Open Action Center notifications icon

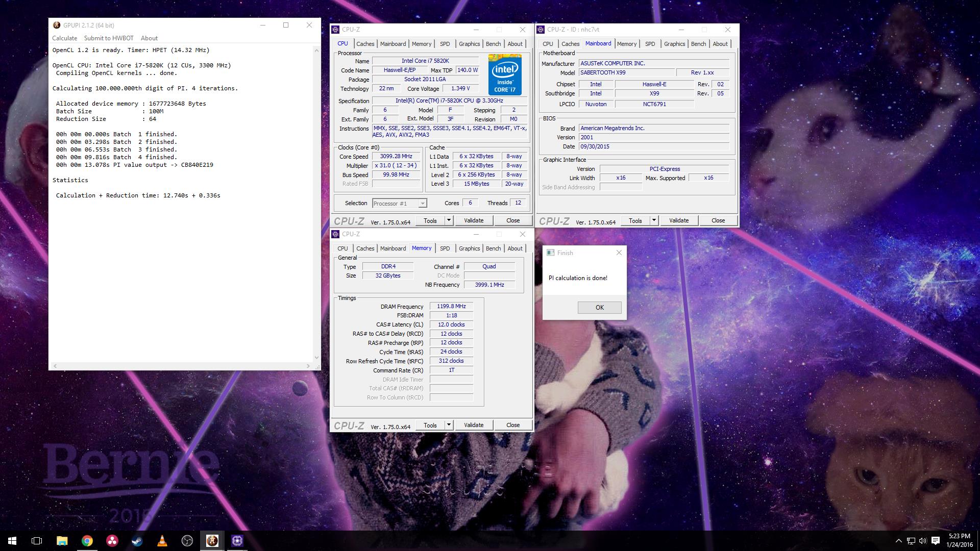(936, 541)
